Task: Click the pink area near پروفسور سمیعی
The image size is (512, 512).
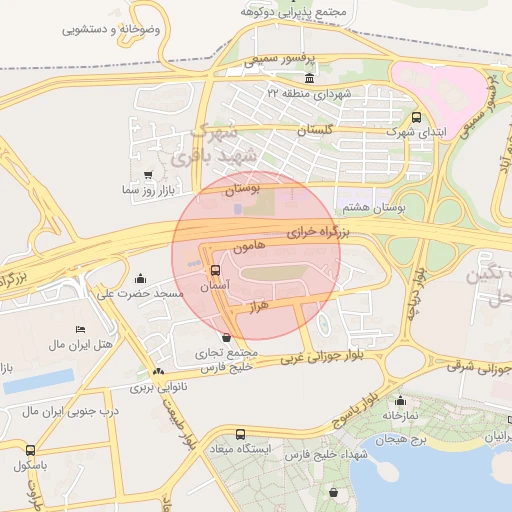Action: [442, 92]
